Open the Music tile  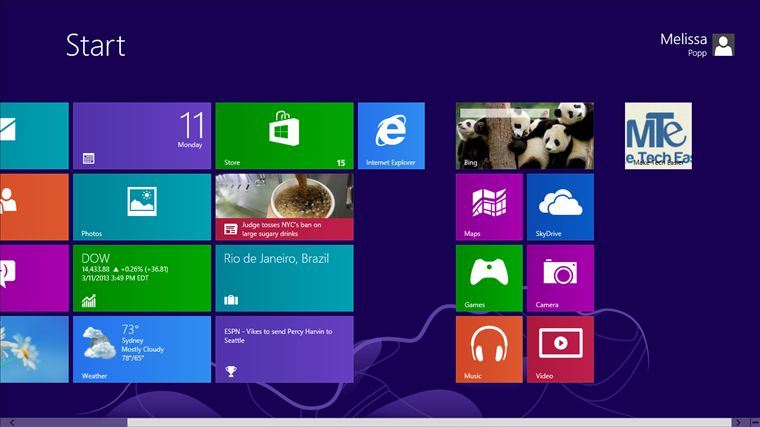pyautogui.click(x=489, y=348)
